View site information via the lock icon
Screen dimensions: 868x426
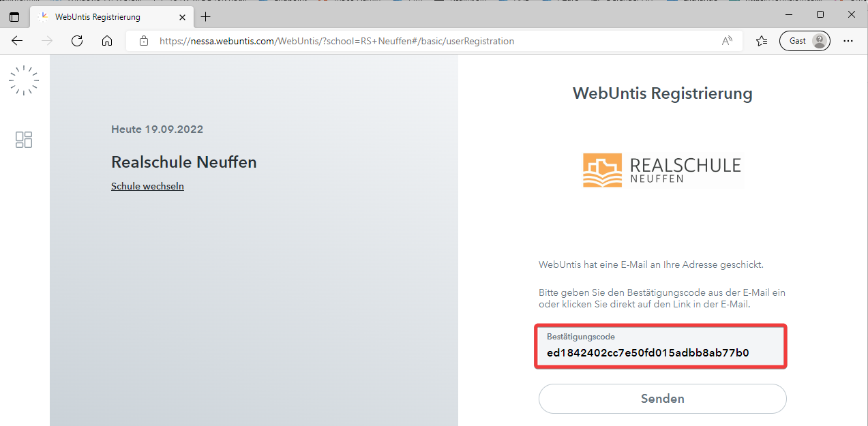click(x=144, y=41)
